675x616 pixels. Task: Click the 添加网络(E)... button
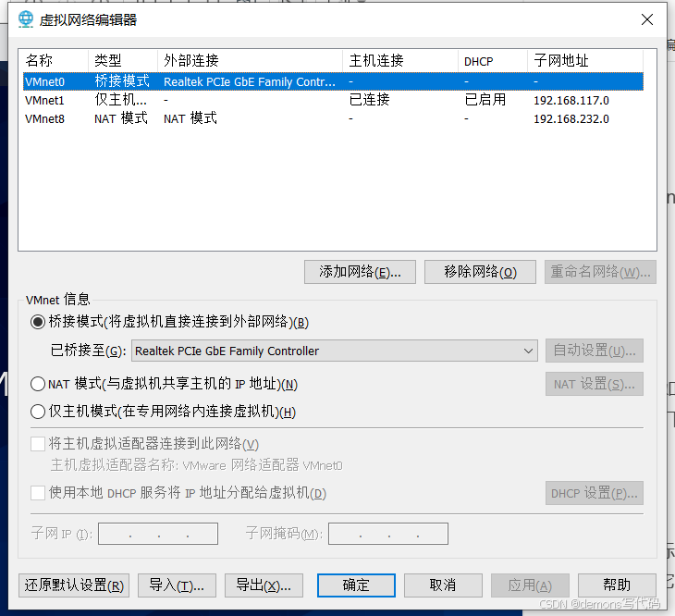360,272
